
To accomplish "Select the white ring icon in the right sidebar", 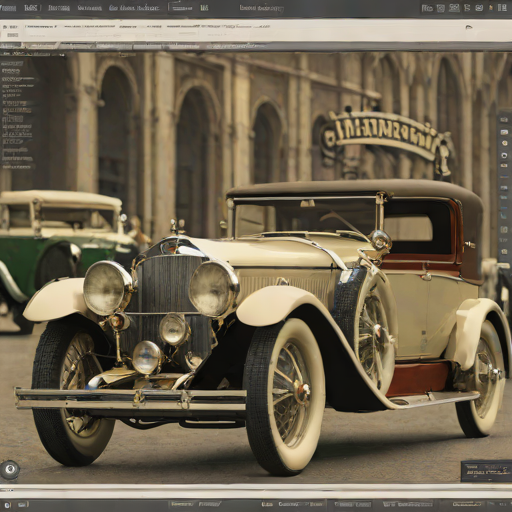I will 504,156.
